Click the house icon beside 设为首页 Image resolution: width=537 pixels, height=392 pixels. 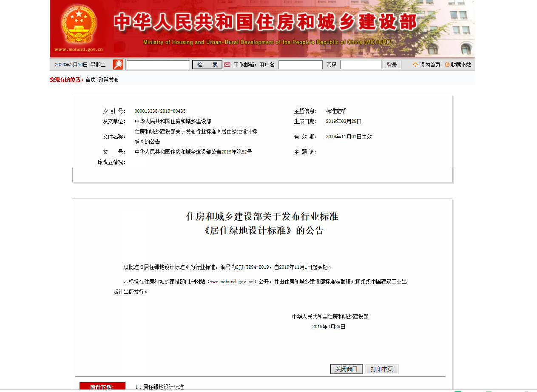coord(415,65)
